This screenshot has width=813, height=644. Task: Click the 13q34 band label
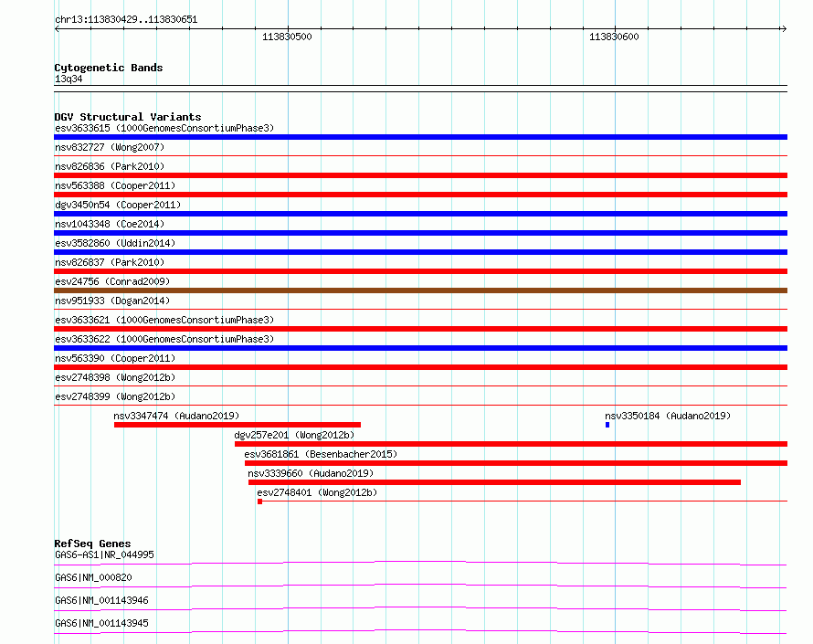[x=69, y=79]
